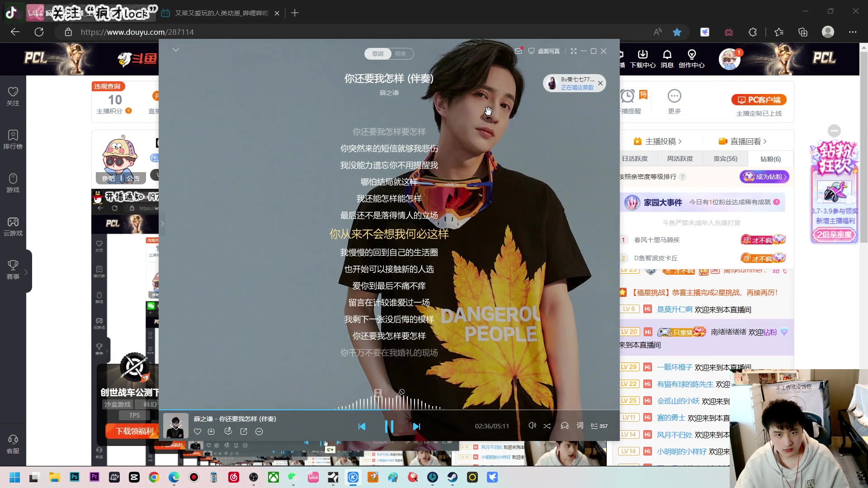Open the playlist queue showing 357
Viewport: 868px width, 488px height.
point(599,426)
